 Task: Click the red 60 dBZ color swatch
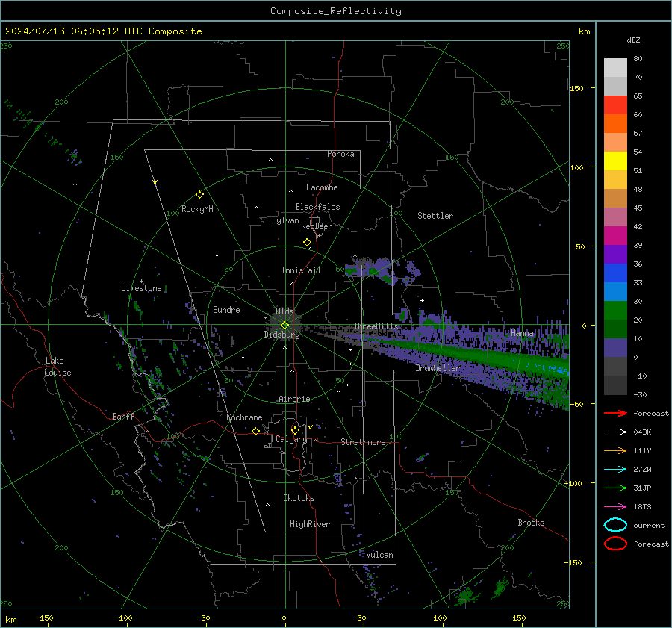click(x=615, y=105)
